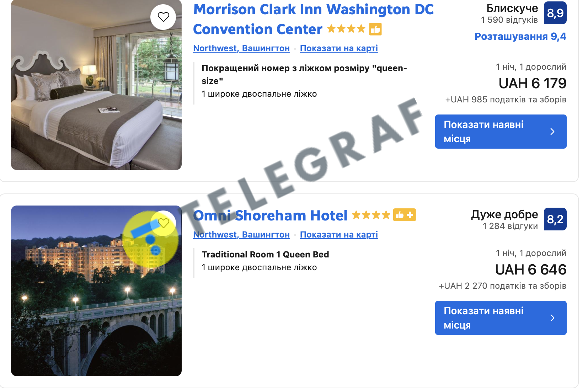Viewport: 588px width, 389px height.
Task: Open Northwest, Вашингтон link under Morrison Clark
Action: 241,48
